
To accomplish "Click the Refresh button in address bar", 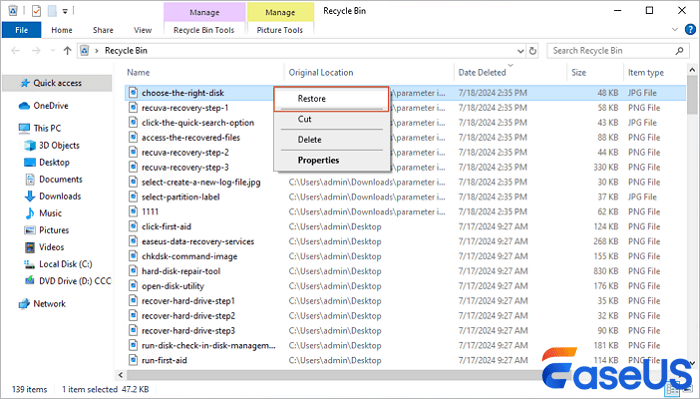I will [533, 51].
